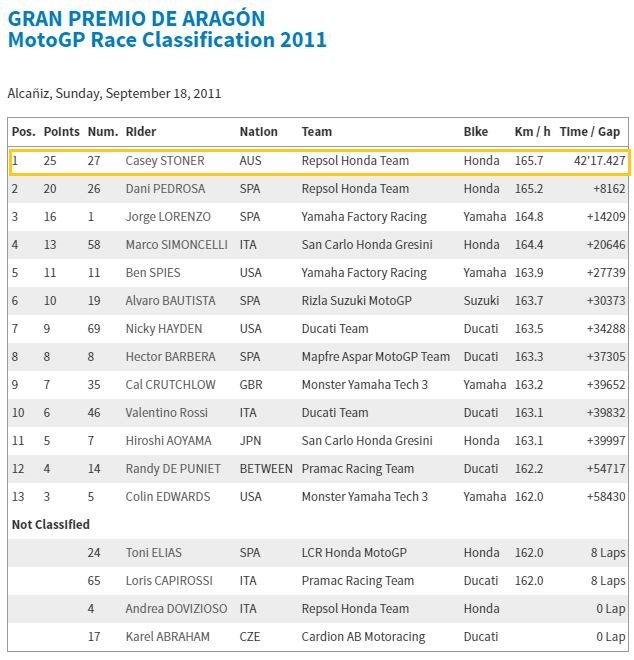The image size is (634, 660).
Task: Click the Gran Premio de Aragón title
Action: coord(136,18)
